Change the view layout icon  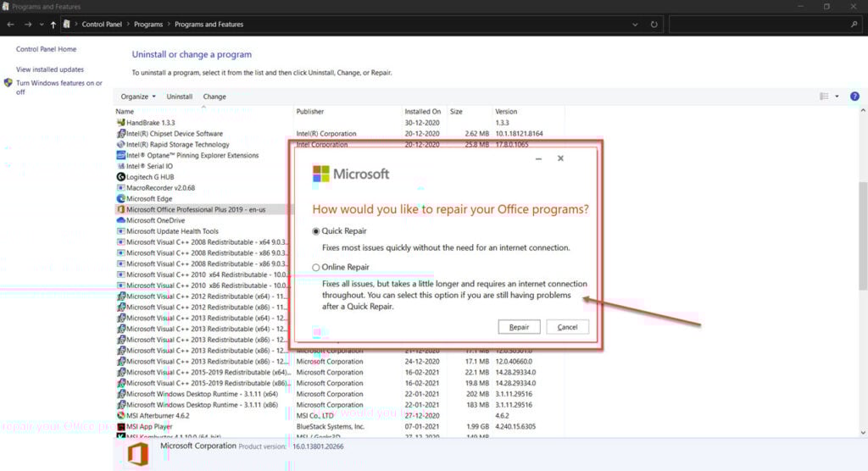pos(824,97)
